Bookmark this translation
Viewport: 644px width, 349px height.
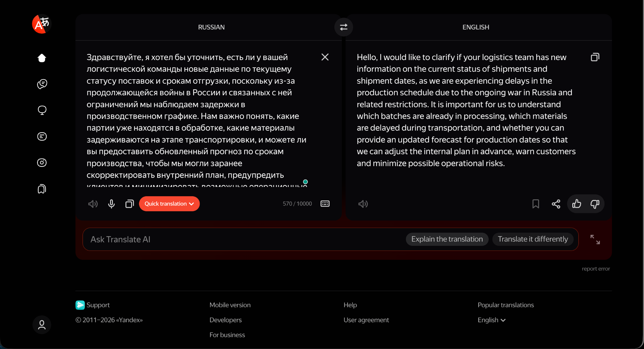[x=536, y=204]
